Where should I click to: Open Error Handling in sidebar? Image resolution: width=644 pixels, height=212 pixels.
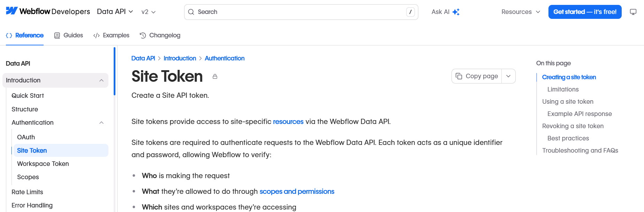(32, 205)
